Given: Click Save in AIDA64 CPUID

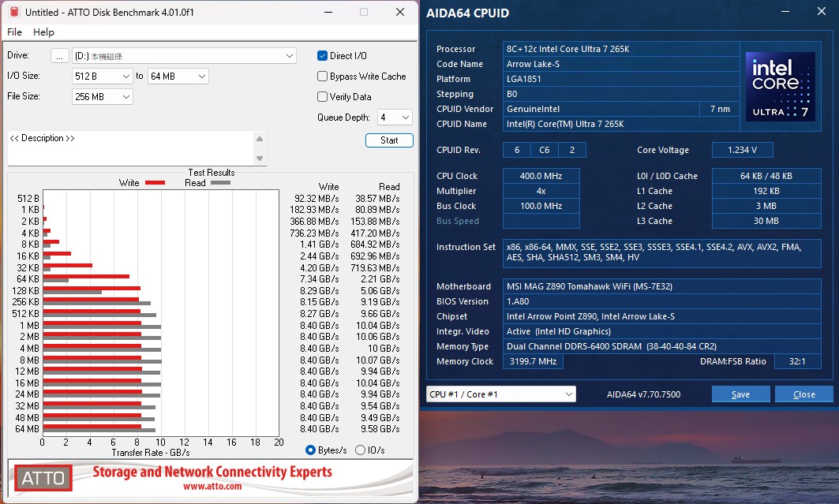Looking at the screenshot, I should click(x=740, y=394).
